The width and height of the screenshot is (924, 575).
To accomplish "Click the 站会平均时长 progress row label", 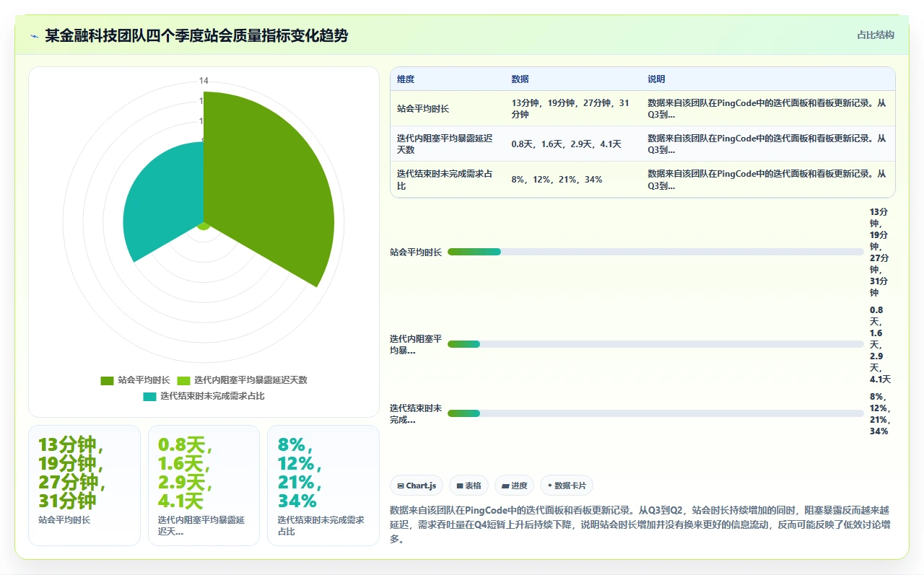I will click(x=416, y=253).
